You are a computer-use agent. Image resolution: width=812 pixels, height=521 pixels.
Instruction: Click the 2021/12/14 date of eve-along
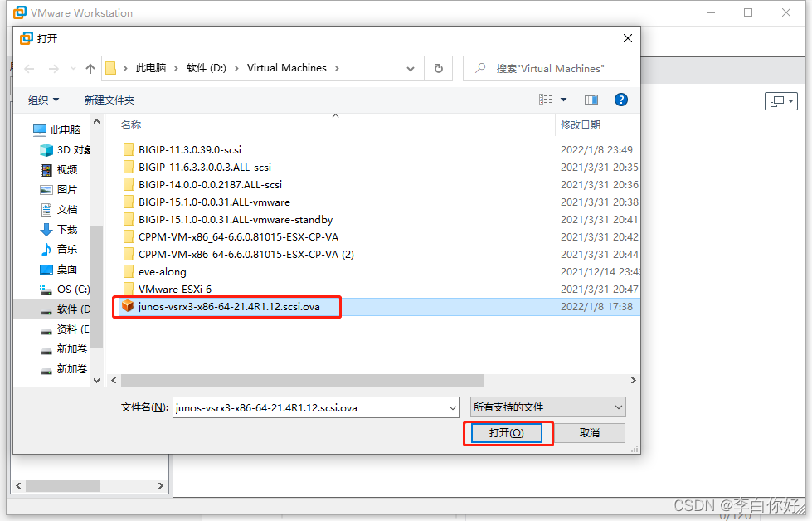[x=600, y=272]
